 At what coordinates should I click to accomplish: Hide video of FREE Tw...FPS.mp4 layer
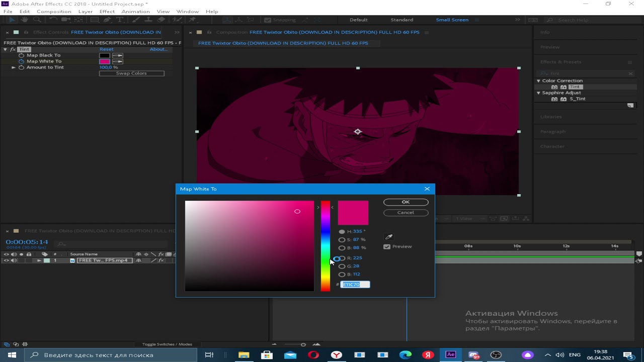tap(6, 260)
